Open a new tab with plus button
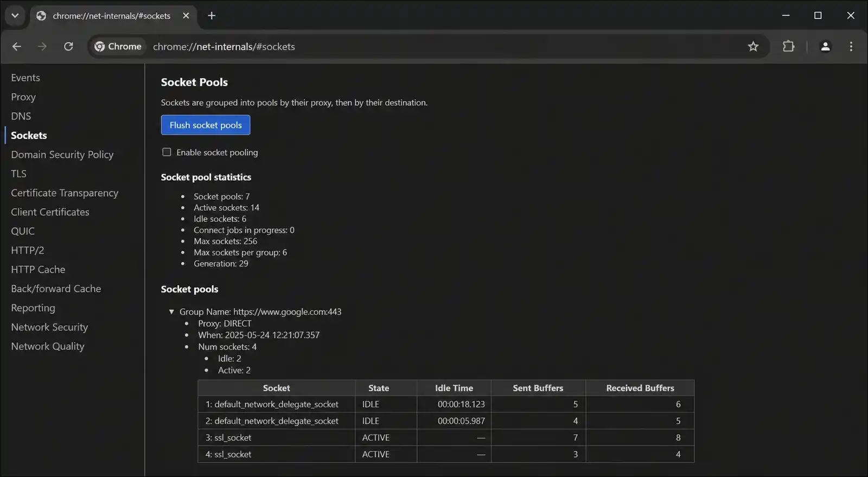868x477 pixels. pyautogui.click(x=212, y=16)
